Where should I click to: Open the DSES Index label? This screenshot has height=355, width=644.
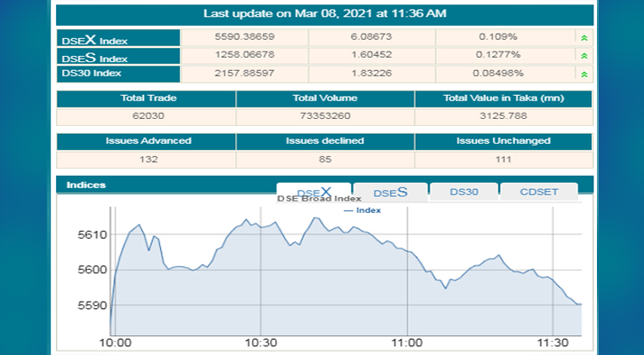click(94, 56)
